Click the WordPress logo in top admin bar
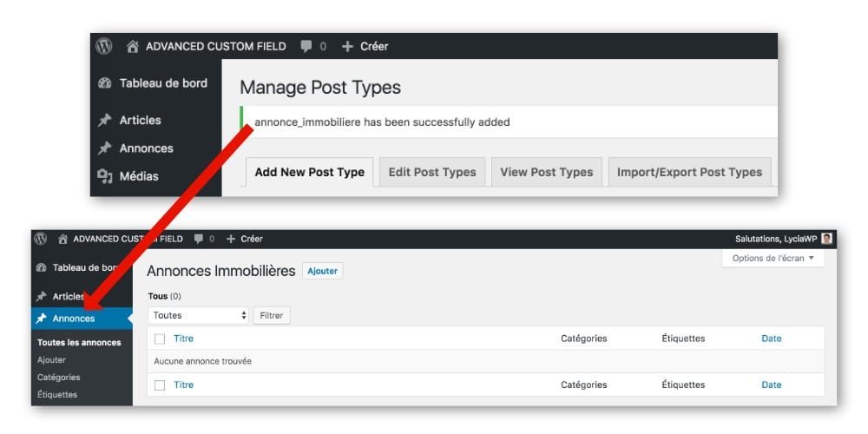Image resolution: width=868 pixels, height=434 pixels. (x=105, y=46)
